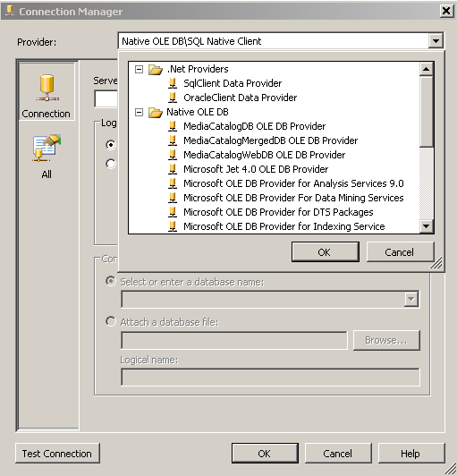
Task: Click the dialog's bottom OK button
Action: [265, 454]
